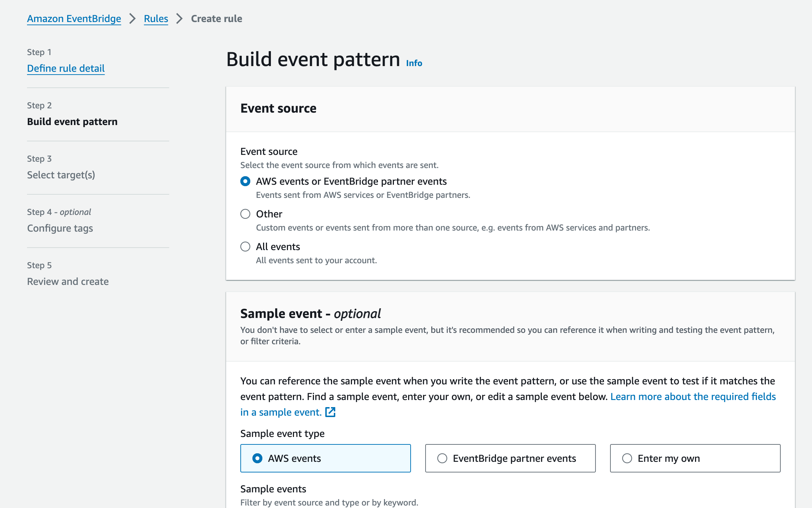Choose EventBridge partner events sample type tile

[x=511, y=458]
